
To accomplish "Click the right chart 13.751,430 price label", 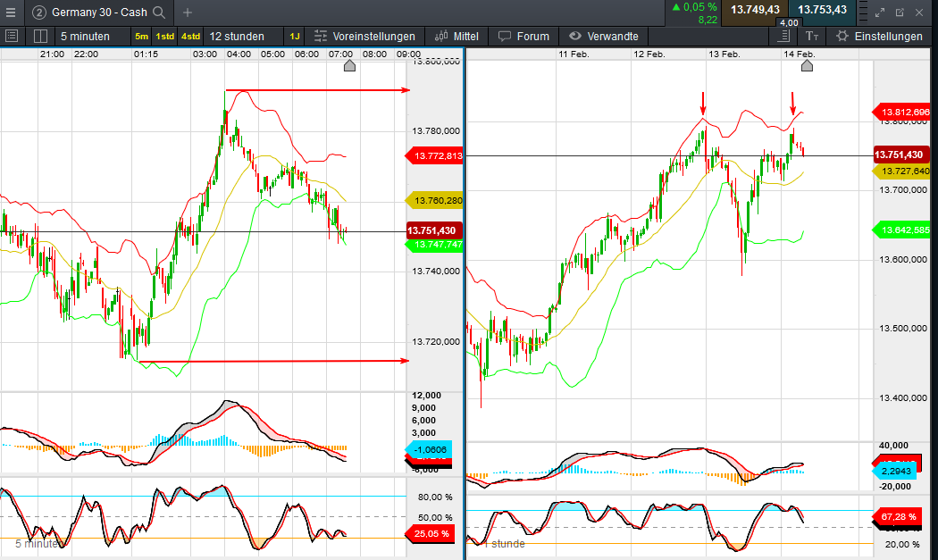I will pos(901,155).
